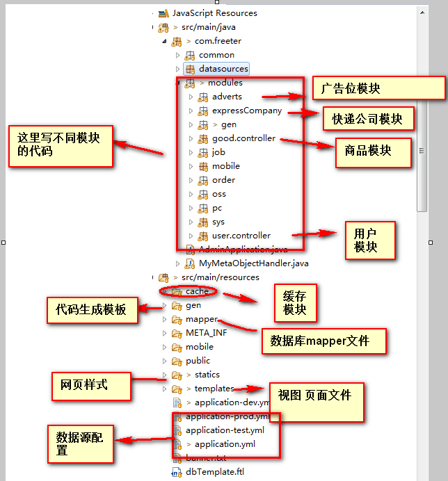Viewport: 448px width, 481px height.
Task: Expand the user.controller package arrow
Action: 191,236
